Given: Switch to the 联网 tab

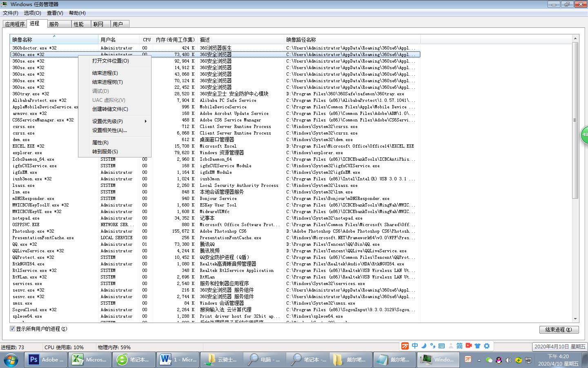Looking at the screenshot, I should [x=100, y=24].
